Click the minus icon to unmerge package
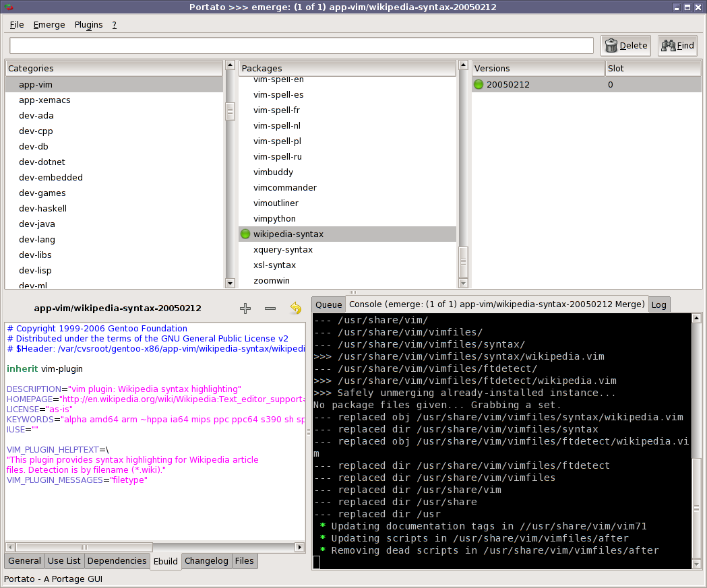The height and width of the screenshot is (588, 707). point(270,308)
